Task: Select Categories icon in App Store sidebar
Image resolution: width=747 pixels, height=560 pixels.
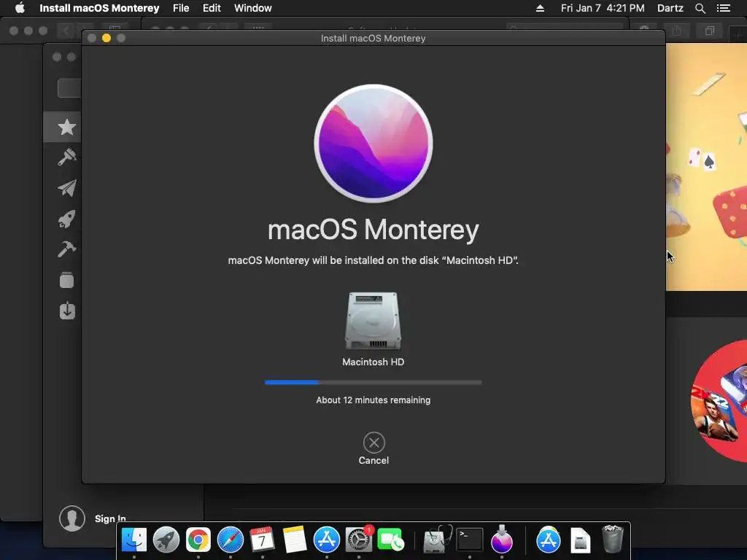Action: coord(66,280)
